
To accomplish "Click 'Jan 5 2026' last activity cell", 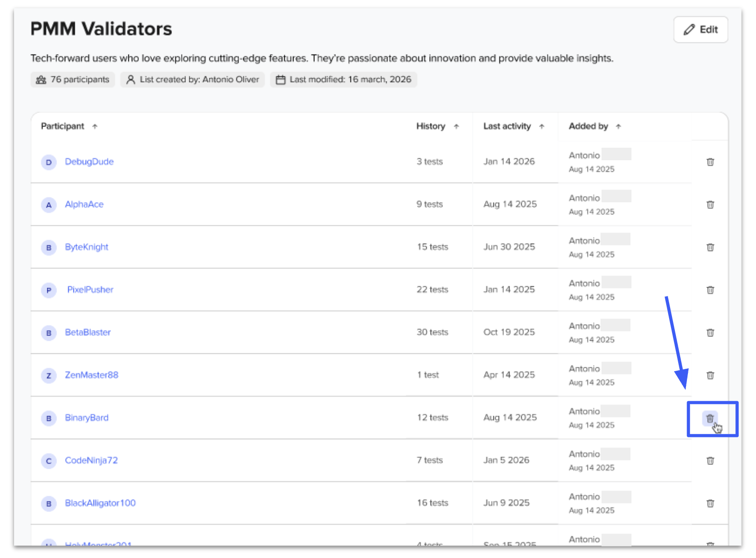I will click(506, 460).
